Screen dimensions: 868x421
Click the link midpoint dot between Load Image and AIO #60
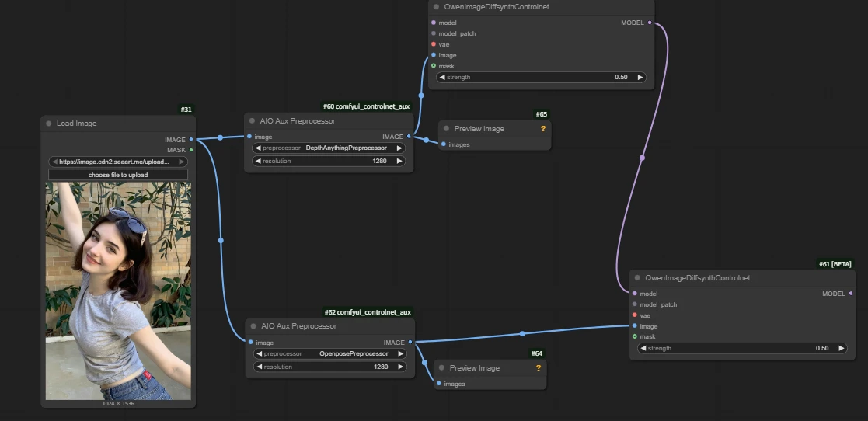[x=221, y=137]
